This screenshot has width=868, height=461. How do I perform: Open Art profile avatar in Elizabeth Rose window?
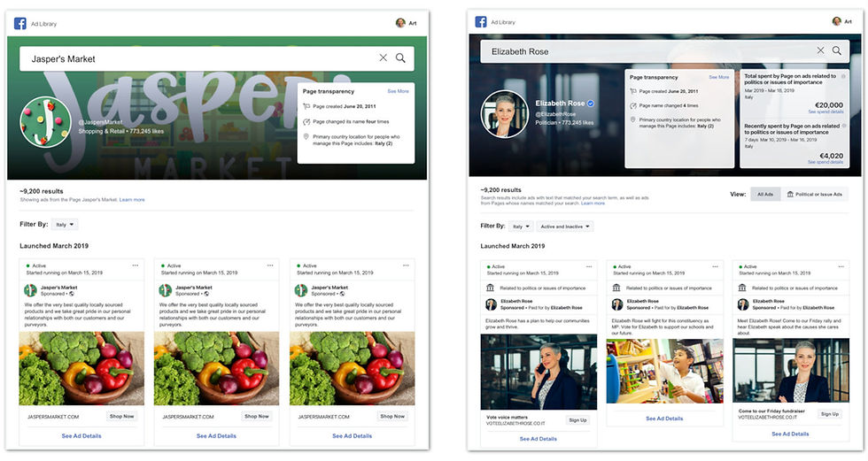coord(836,21)
